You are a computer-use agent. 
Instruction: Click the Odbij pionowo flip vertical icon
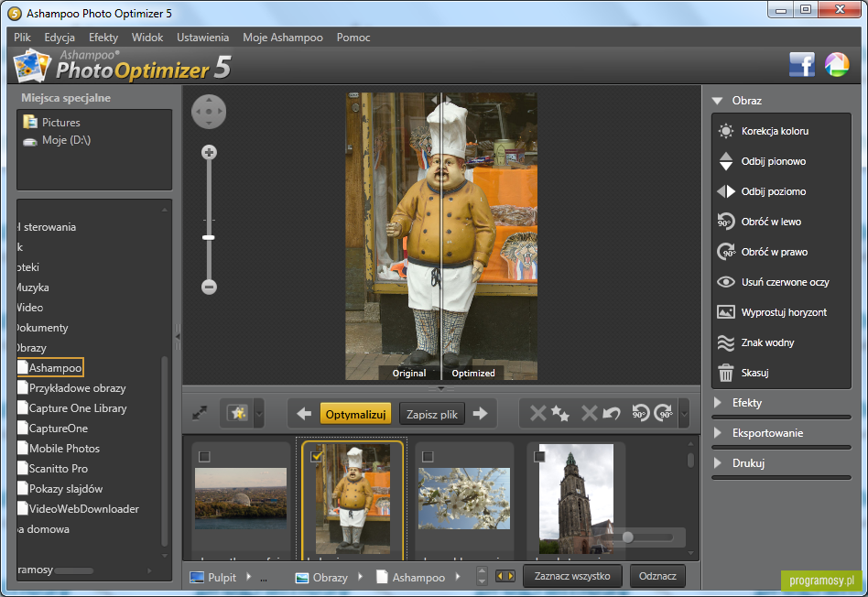point(725,161)
